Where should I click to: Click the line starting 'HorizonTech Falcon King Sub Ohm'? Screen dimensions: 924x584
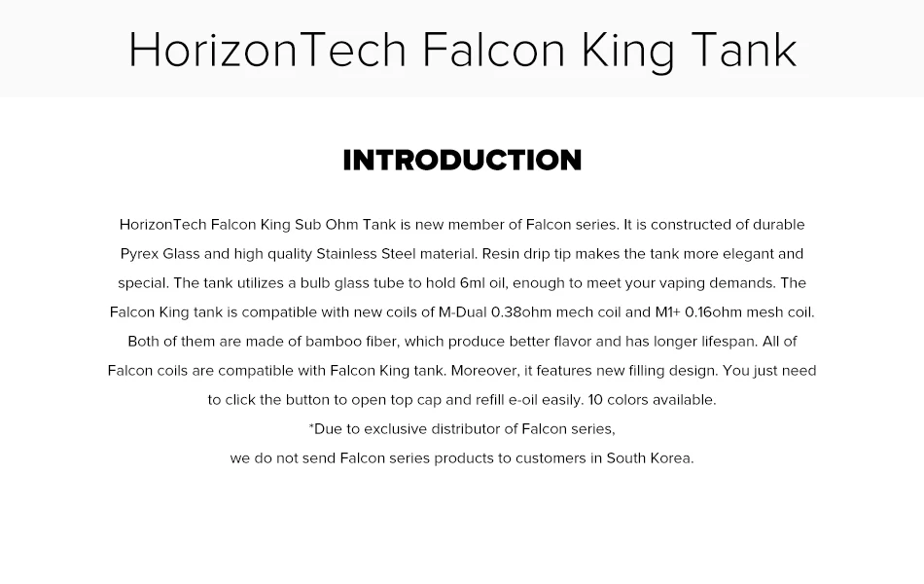tap(462, 225)
